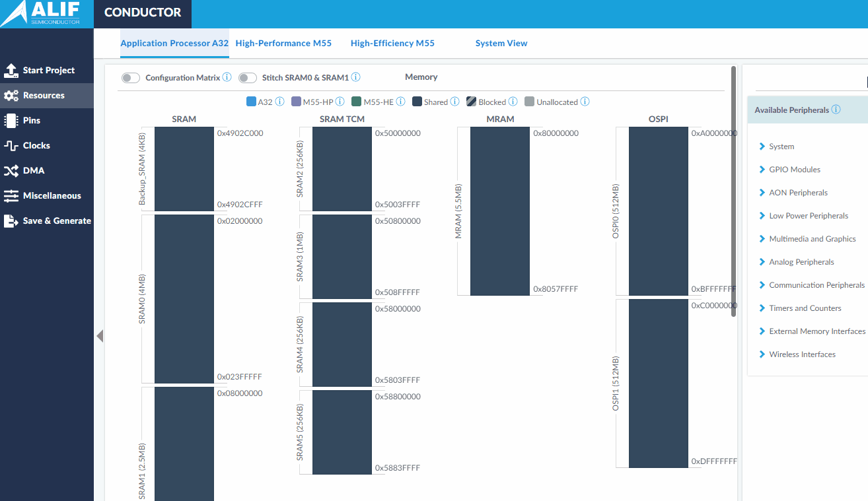This screenshot has width=868, height=501.
Task: Click the A32 blue color swatch
Action: [251, 102]
